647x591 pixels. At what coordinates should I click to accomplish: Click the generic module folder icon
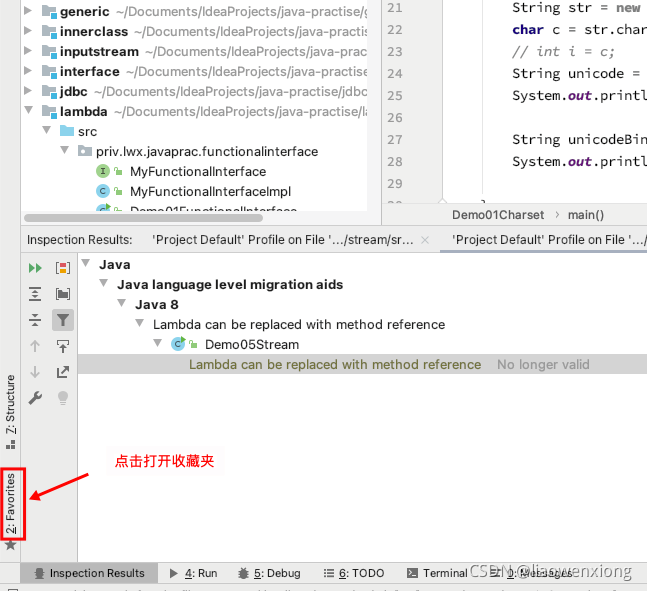49,12
